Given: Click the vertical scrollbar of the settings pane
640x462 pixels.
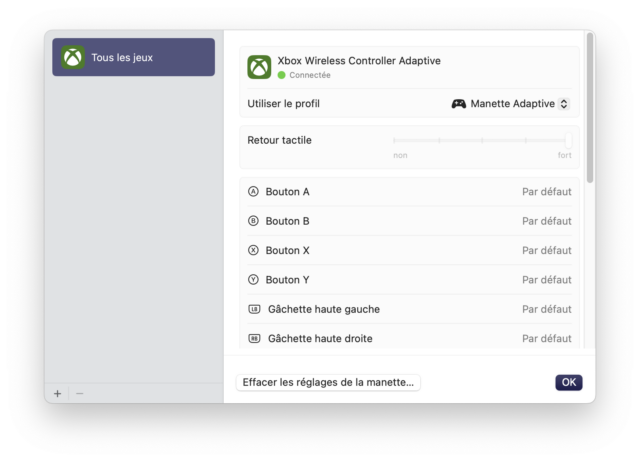Looking at the screenshot, I should [590, 108].
